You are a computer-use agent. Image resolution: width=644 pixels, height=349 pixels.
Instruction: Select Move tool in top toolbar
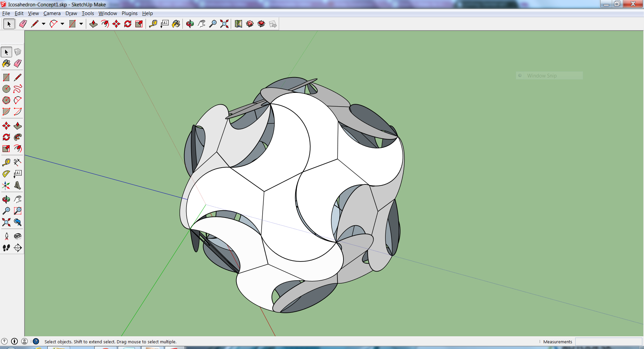coord(116,24)
